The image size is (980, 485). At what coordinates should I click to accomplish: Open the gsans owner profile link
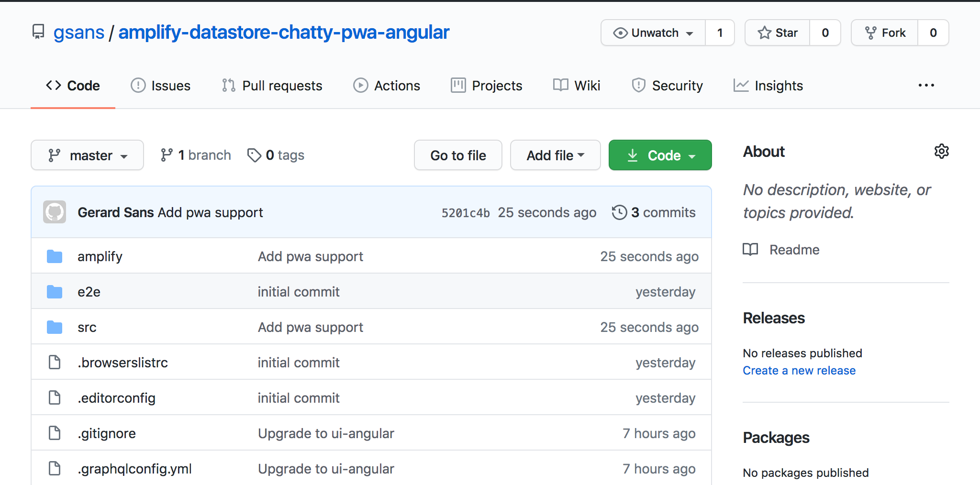point(79,32)
